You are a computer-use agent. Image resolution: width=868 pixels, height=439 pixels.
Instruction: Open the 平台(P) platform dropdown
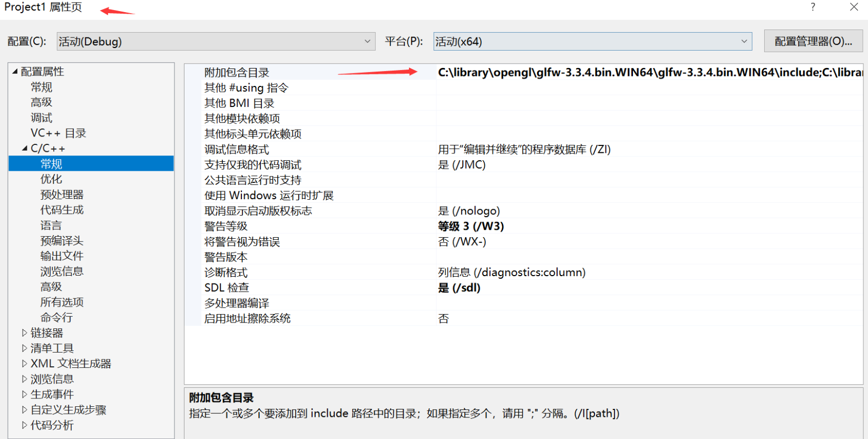tap(592, 42)
